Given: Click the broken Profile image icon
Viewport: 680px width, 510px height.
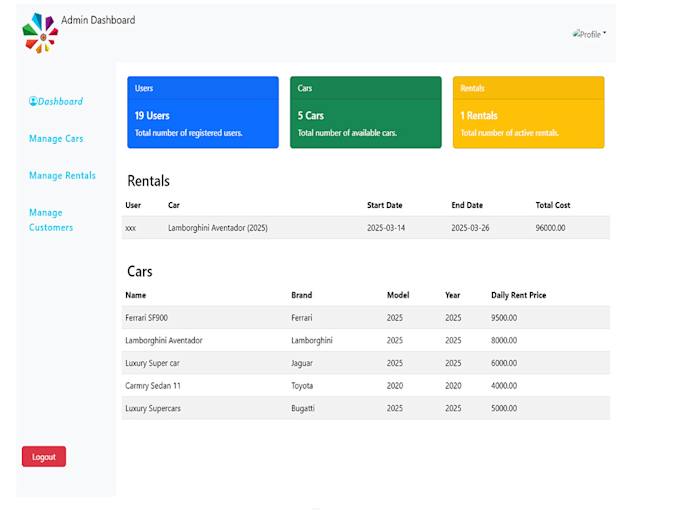Looking at the screenshot, I should (576, 33).
